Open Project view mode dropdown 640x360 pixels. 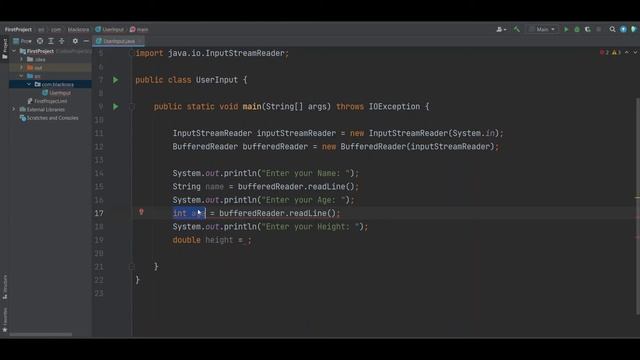pyautogui.click(x=22, y=41)
